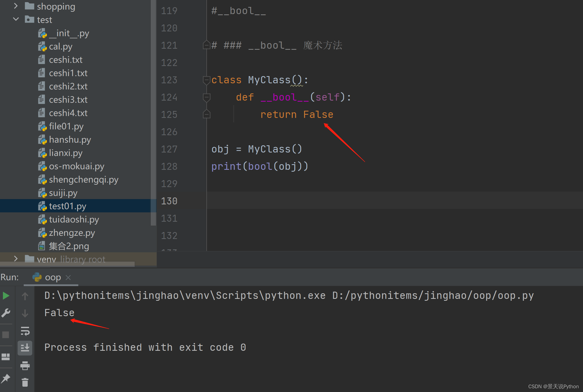Open shengchengqi.py in project tree
Viewport: 583px width, 392px height.
(84, 180)
